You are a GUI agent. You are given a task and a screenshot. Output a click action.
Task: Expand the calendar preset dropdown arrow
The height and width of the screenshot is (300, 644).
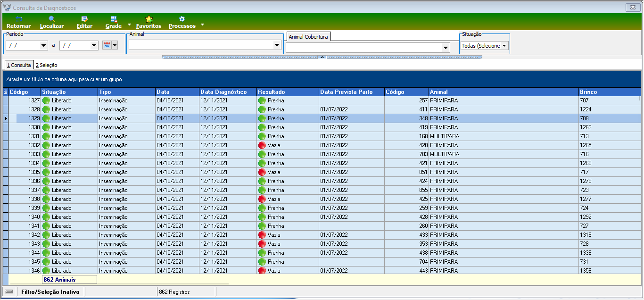(x=115, y=45)
